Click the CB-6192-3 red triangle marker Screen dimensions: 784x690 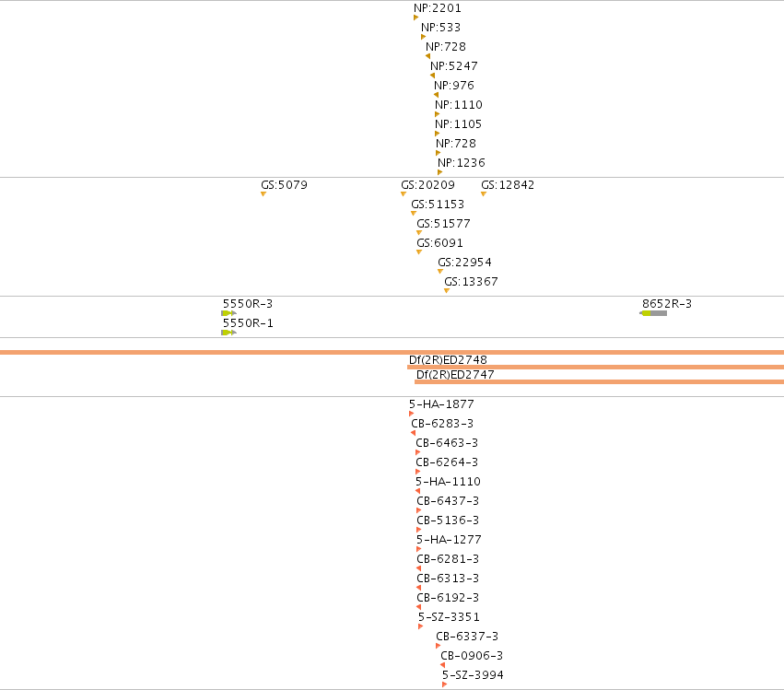418,607
